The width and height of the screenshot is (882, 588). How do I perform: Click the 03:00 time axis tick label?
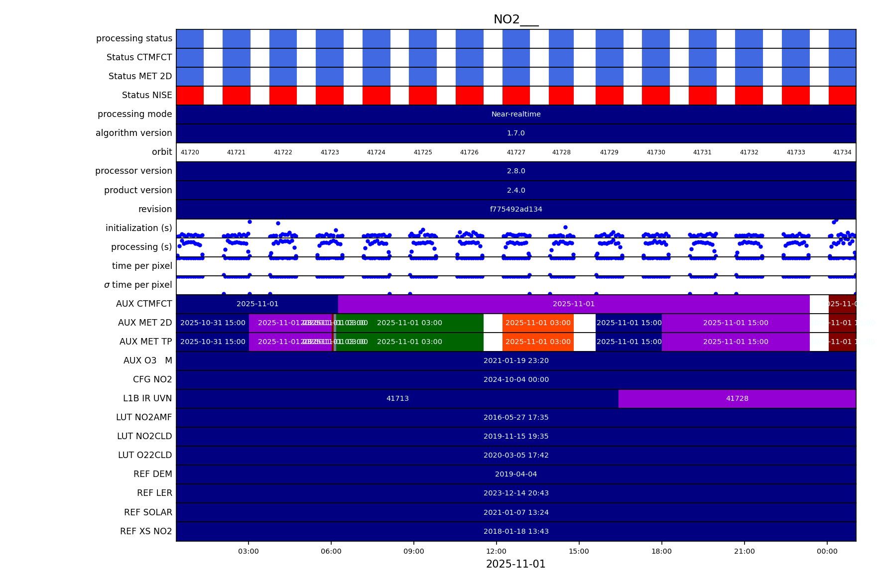[248, 552]
